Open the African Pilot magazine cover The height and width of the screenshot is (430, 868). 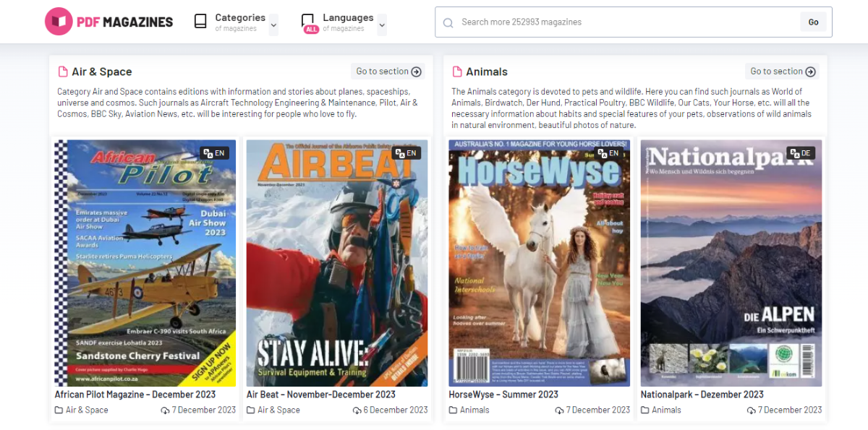pyautogui.click(x=145, y=263)
